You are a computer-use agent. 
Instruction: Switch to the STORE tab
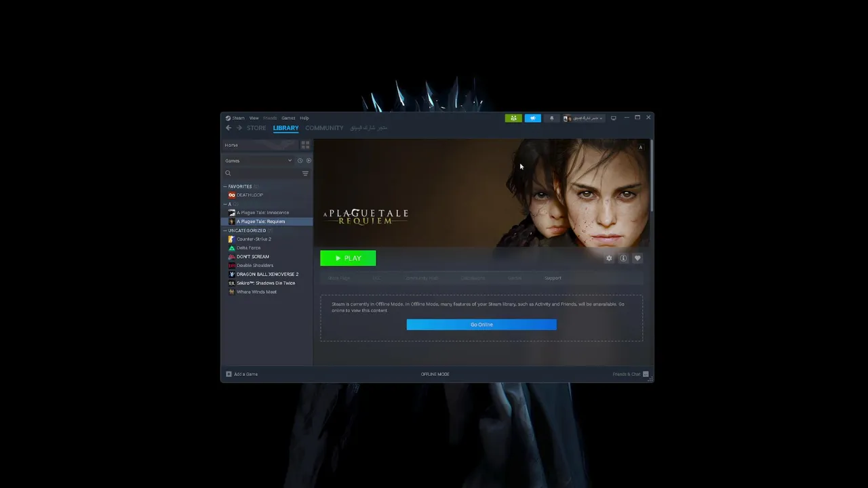pyautogui.click(x=256, y=128)
